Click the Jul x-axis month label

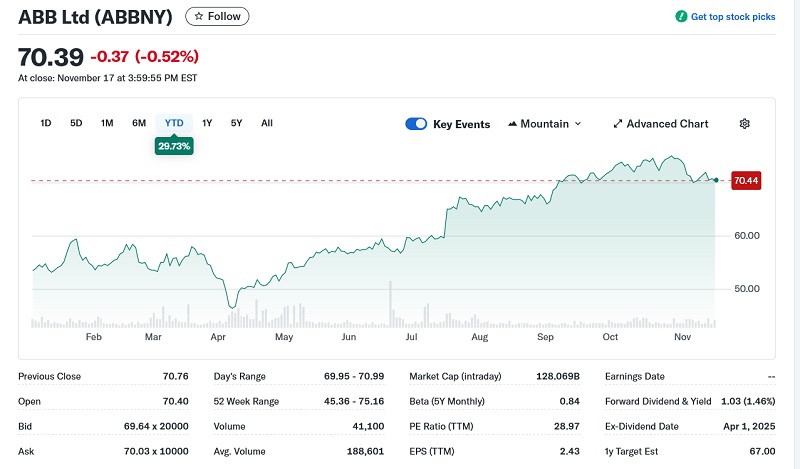[411, 337]
